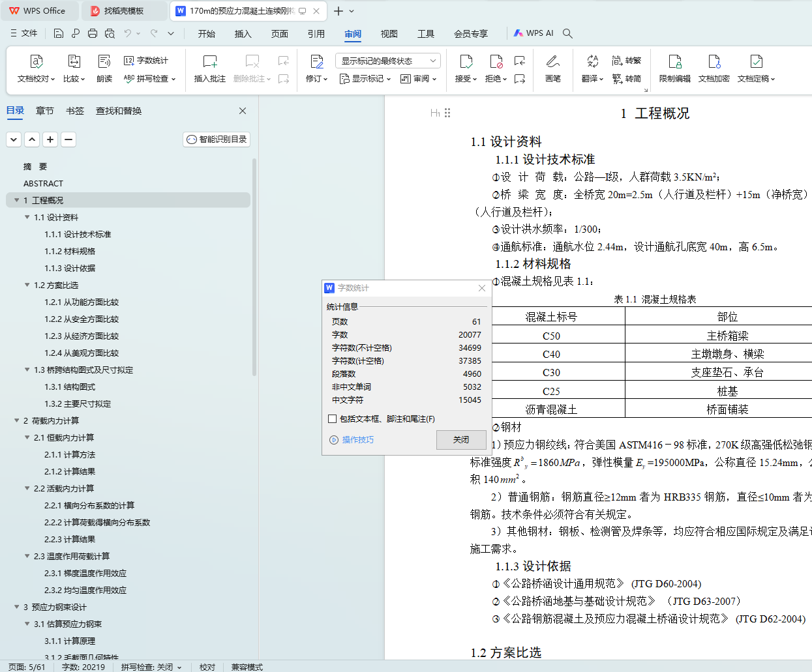Jump to ABSTRACT heading

pyautogui.click(x=43, y=183)
